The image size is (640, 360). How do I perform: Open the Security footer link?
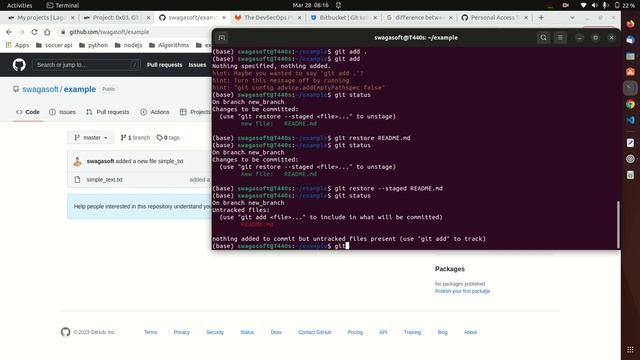click(215, 332)
